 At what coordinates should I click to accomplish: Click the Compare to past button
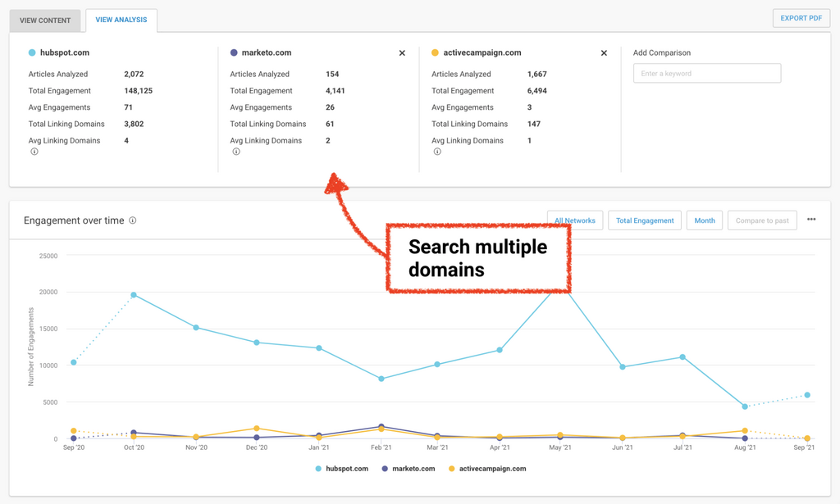click(x=762, y=220)
